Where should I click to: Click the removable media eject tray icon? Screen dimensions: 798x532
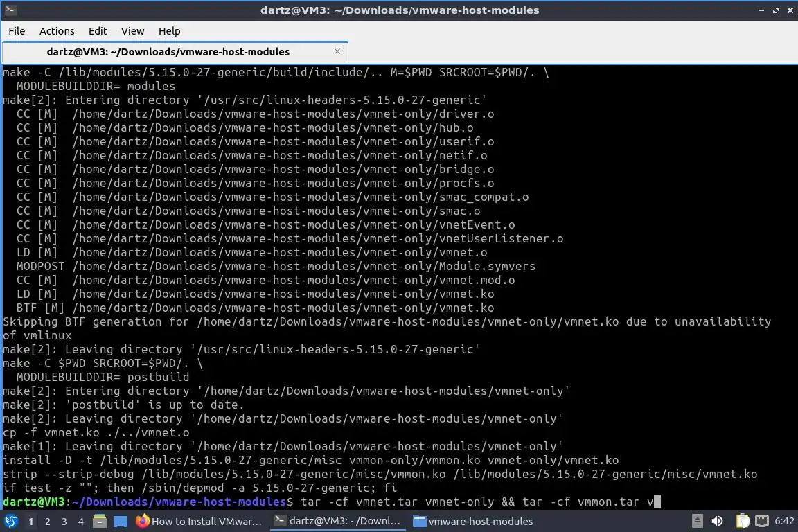pos(698,522)
